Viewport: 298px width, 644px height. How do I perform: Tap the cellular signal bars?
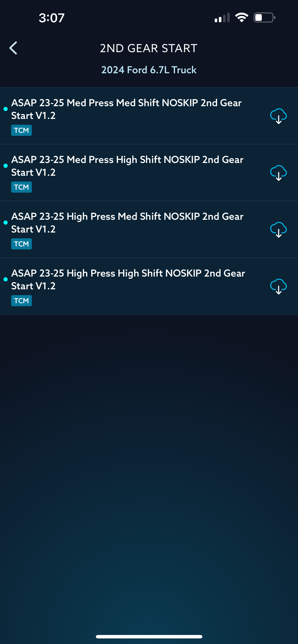point(222,18)
